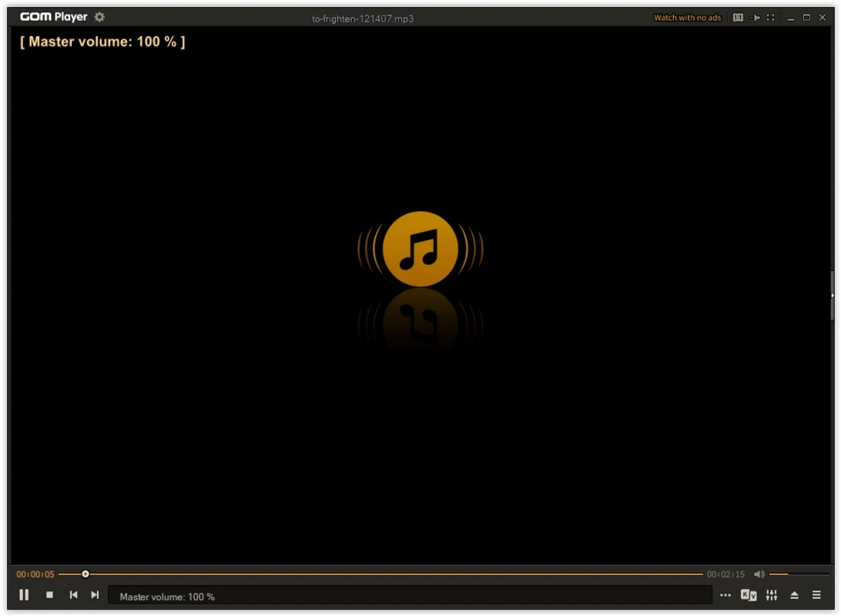Click the seek bar playhead marker
Image resolution: width=841 pixels, height=616 pixels.
point(85,574)
